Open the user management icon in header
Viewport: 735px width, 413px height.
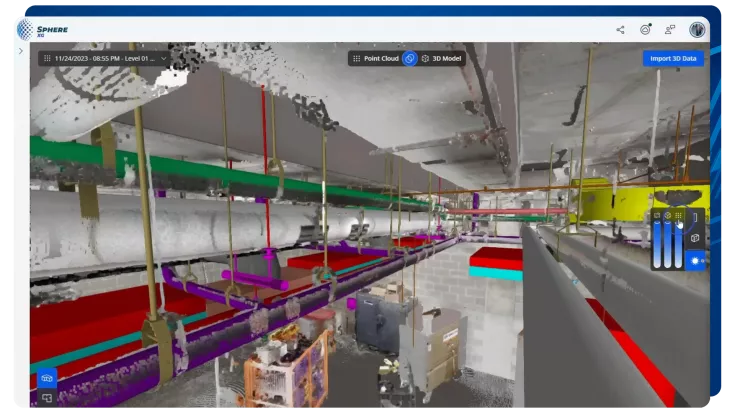coord(670,30)
